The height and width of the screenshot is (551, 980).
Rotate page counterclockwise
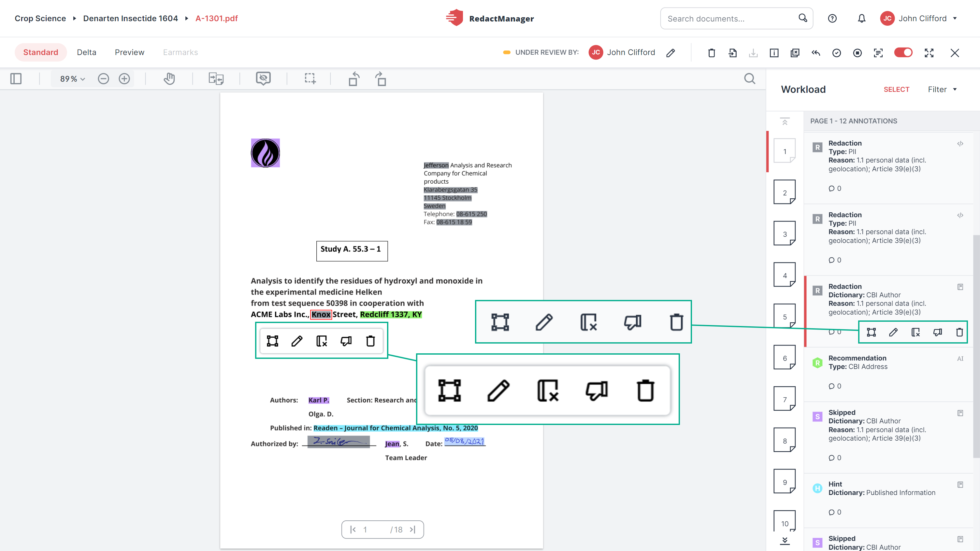coord(354,79)
